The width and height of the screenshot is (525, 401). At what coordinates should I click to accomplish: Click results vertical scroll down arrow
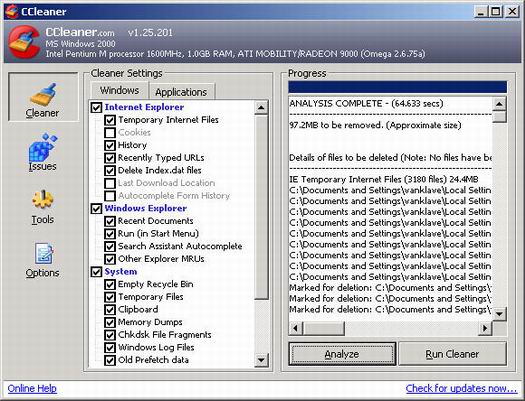click(499, 314)
